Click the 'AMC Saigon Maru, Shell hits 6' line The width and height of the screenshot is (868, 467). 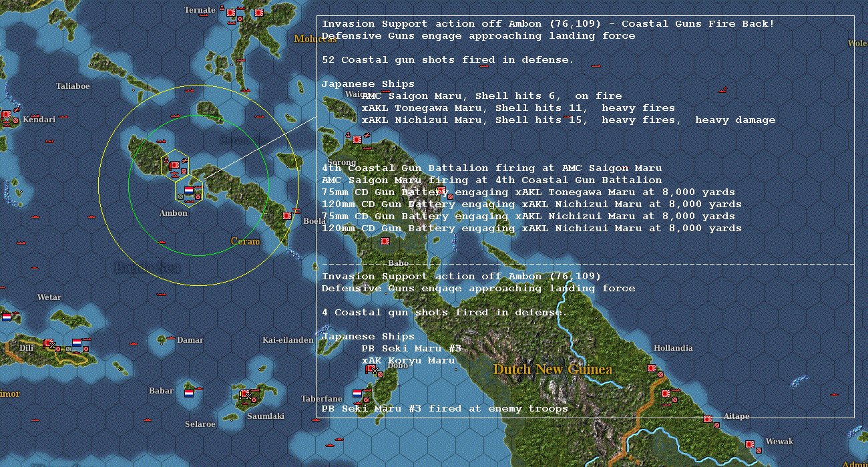pyautogui.click(x=492, y=96)
